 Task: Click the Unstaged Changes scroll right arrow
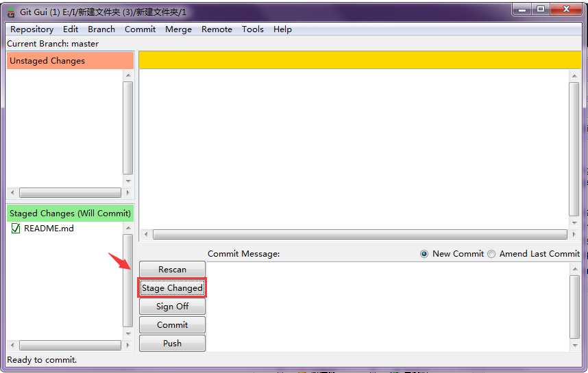128,192
